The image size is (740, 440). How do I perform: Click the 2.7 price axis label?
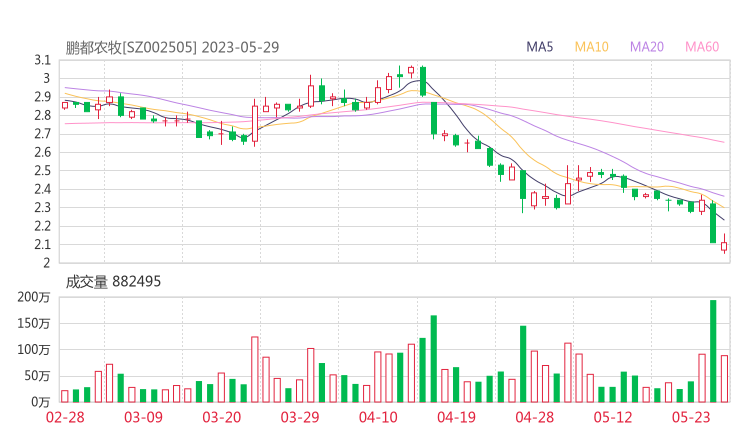pos(42,134)
